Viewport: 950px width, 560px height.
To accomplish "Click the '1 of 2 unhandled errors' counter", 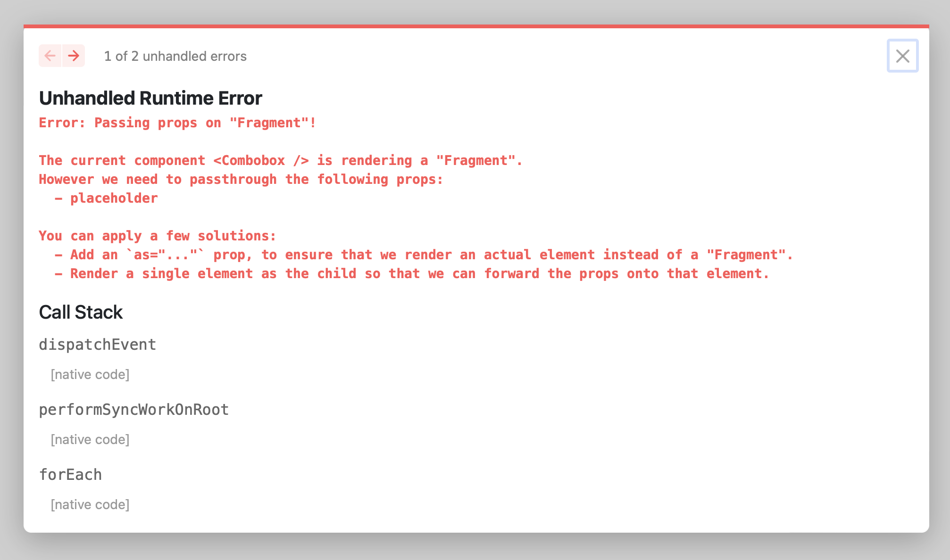I will tap(175, 56).
